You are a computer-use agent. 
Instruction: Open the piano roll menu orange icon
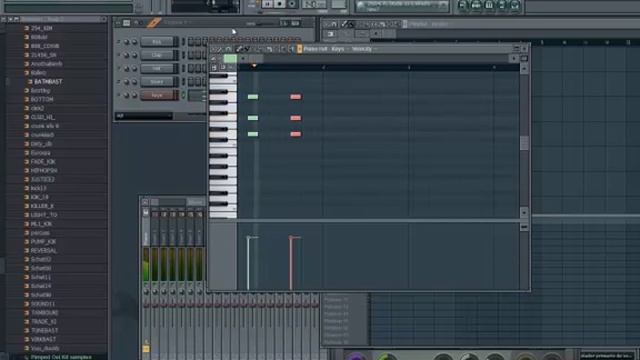tap(300, 49)
